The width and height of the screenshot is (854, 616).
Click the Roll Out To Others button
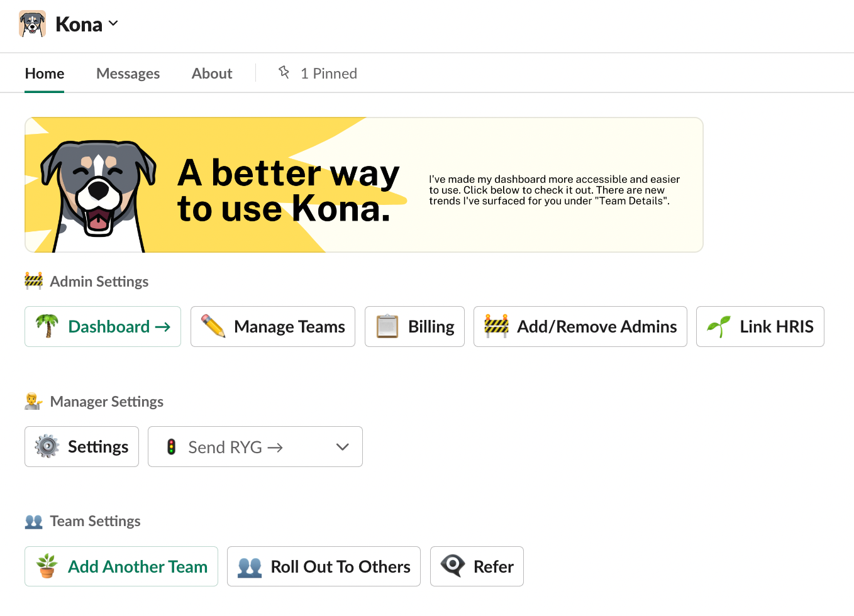pyautogui.click(x=323, y=566)
